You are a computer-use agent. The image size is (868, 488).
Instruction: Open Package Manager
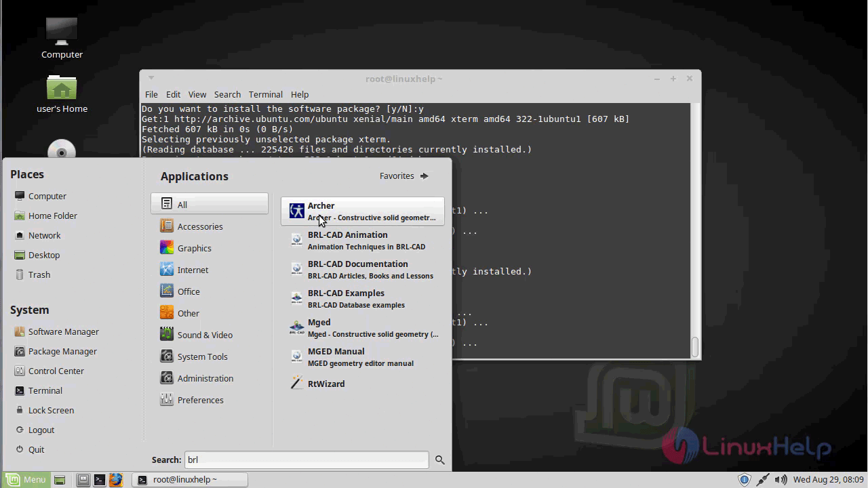pyautogui.click(x=56, y=351)
